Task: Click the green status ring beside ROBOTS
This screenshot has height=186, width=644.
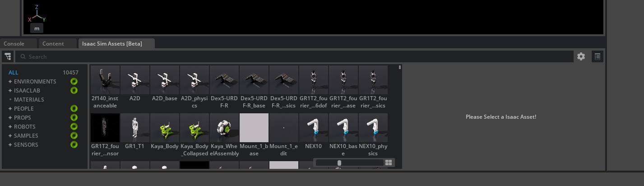Action: pyautogui.click(x=74, y=127)
